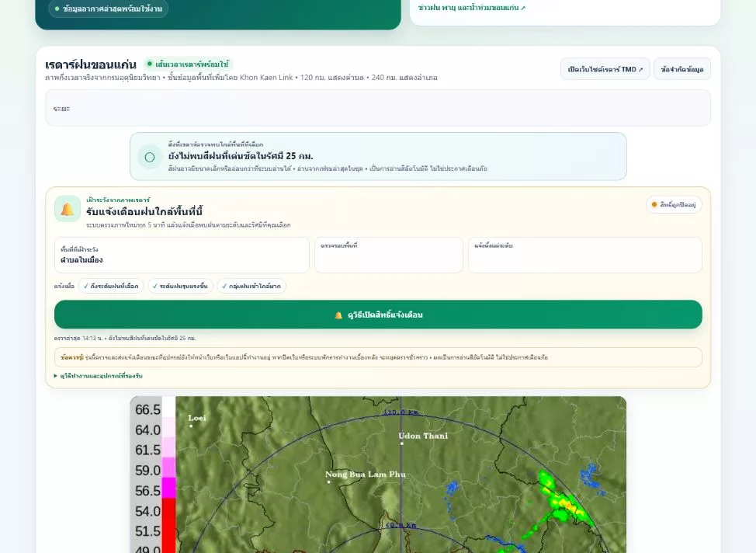Screen dimensions: 756x553
Task: Expand 'ดูวิธีทำงานและอุปกรณ์ที่รองรับ' details
Action: point(99,375)
